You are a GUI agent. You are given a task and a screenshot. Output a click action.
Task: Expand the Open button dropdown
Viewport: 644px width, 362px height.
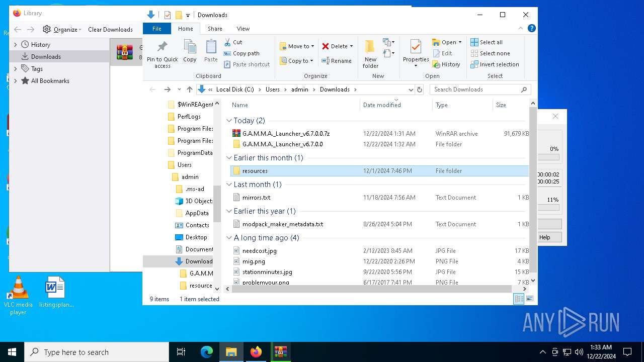pos(460,42)
